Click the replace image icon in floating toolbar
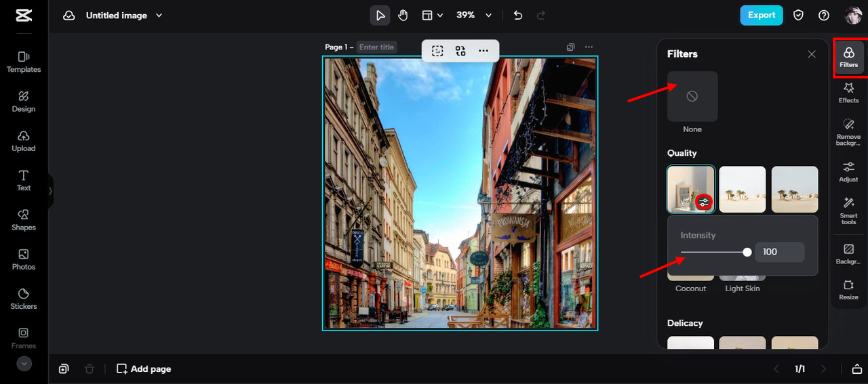 coord(460,51)
